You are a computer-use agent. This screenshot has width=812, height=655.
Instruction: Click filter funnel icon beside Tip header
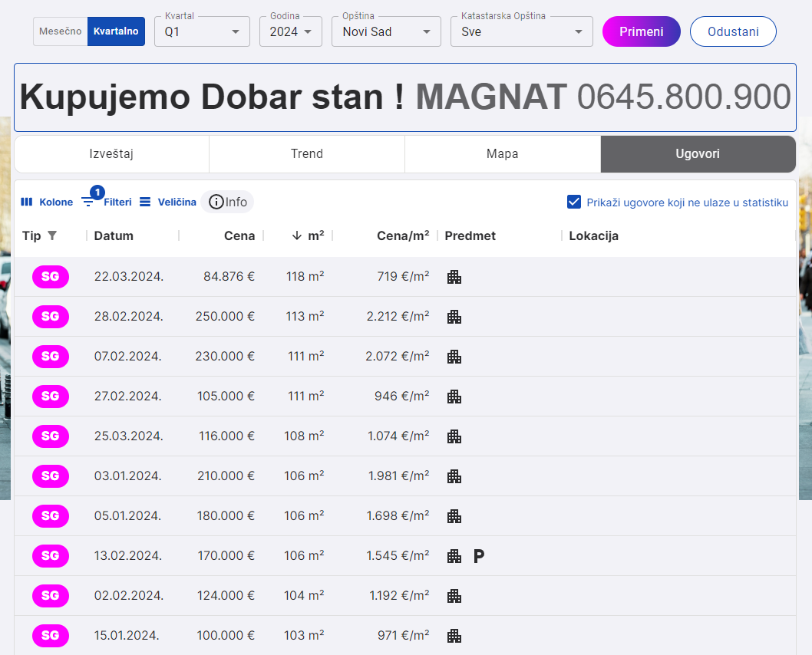52,235
